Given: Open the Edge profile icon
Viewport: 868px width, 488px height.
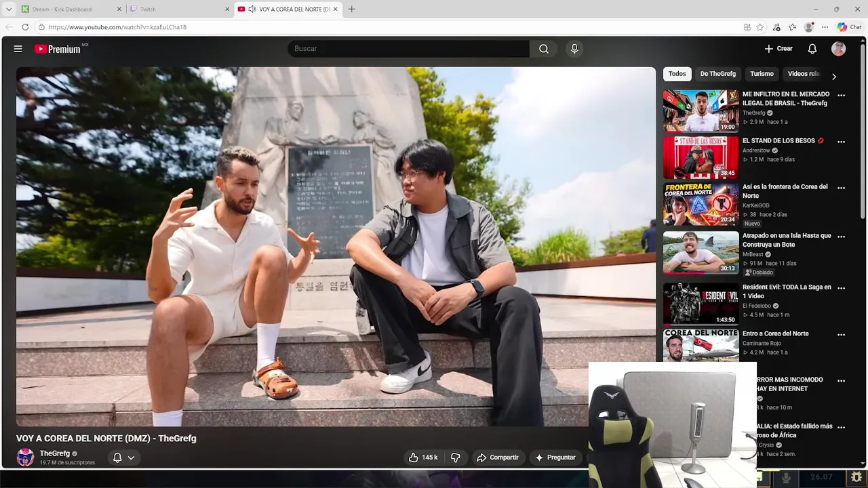Looking at the screenshot, I should coord(808,27).
